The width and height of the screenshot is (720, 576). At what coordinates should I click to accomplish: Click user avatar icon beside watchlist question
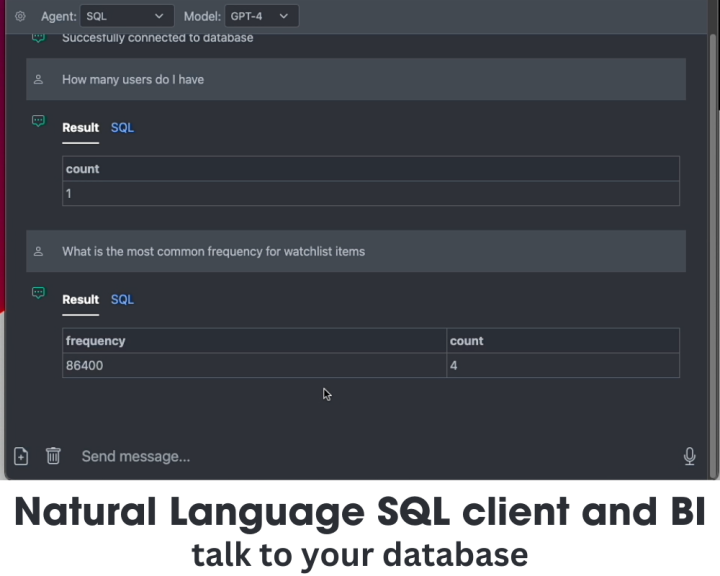(x=39, y=251)
